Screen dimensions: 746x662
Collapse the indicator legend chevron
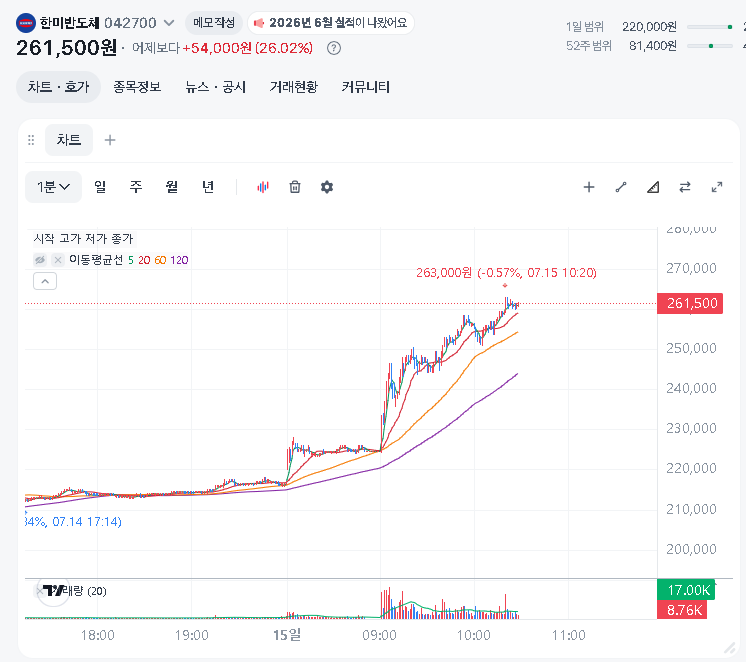click(x=45, y=281)
